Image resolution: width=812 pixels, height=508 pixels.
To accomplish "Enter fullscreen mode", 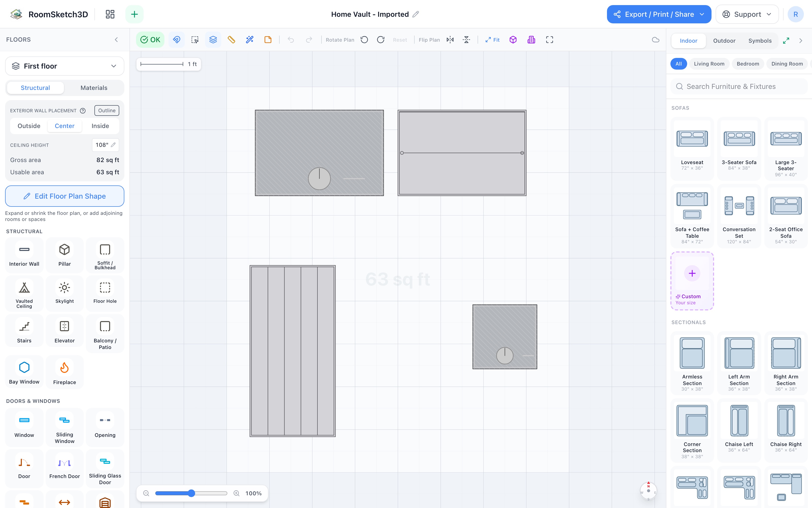I will pos(550,40).
